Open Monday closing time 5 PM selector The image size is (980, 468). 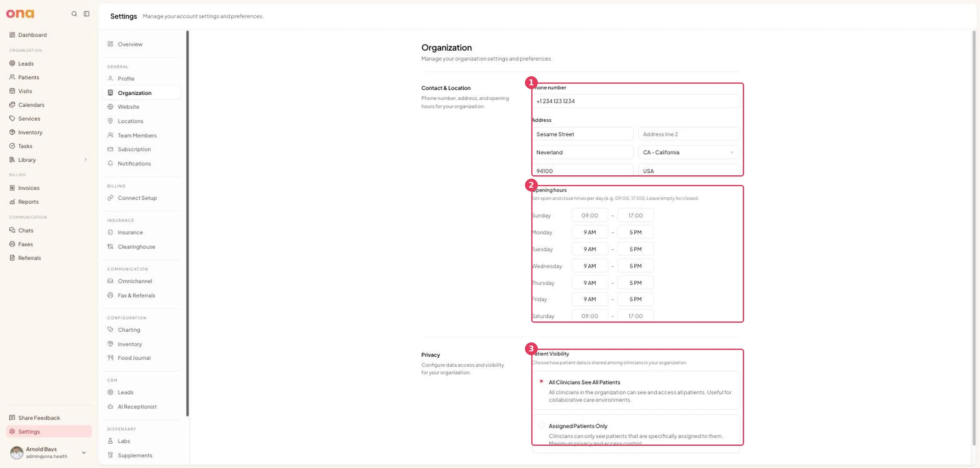pyautogui.click(x=635, y=232)
